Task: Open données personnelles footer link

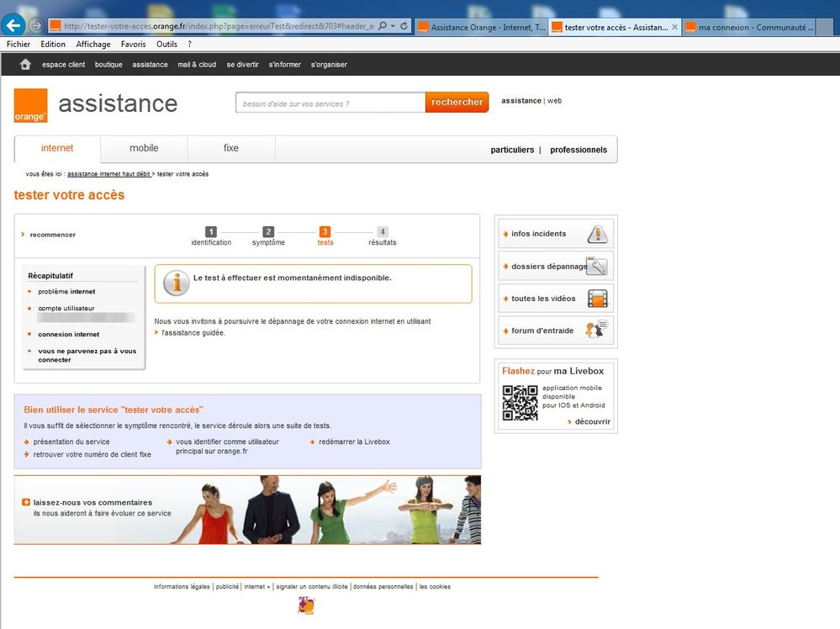Action: coord(383,587)
